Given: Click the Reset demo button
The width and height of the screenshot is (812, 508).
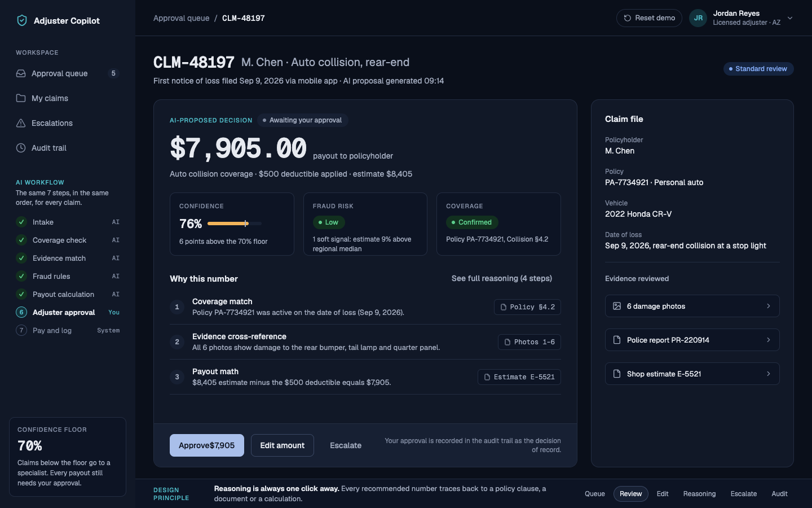Looking at the screenshot, I should click(x=649, y=18).
